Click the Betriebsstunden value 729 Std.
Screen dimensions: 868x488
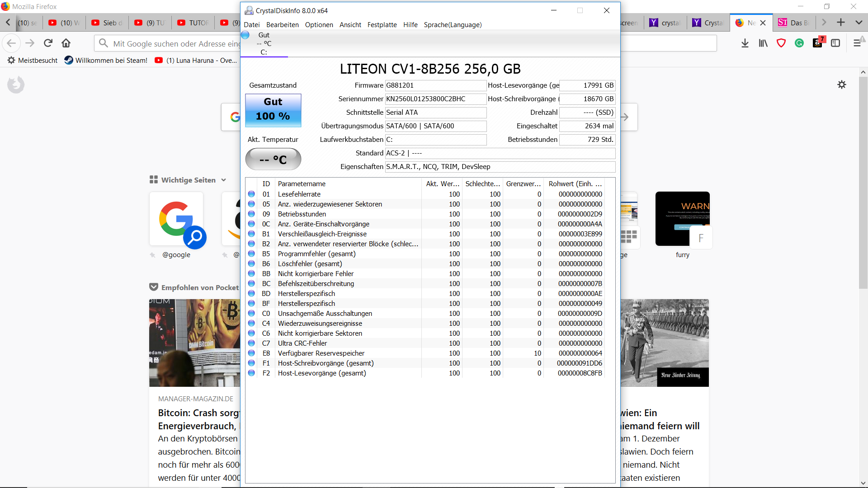click(x=587, y=140)
